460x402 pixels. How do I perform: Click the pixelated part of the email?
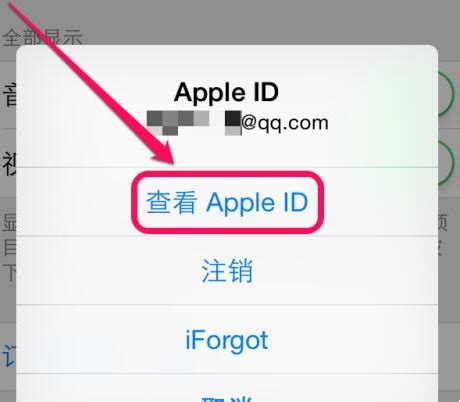pyautogui.click(x=194, y=123)
